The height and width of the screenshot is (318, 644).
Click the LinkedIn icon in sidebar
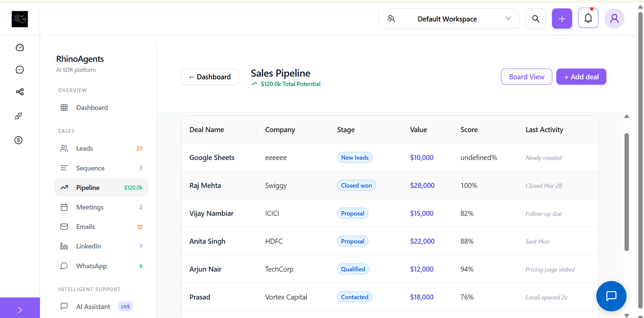[64, 246]
